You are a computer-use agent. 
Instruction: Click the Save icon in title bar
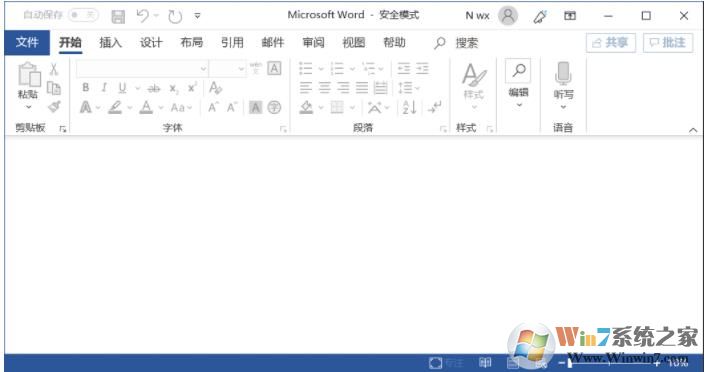click(118, 17)
